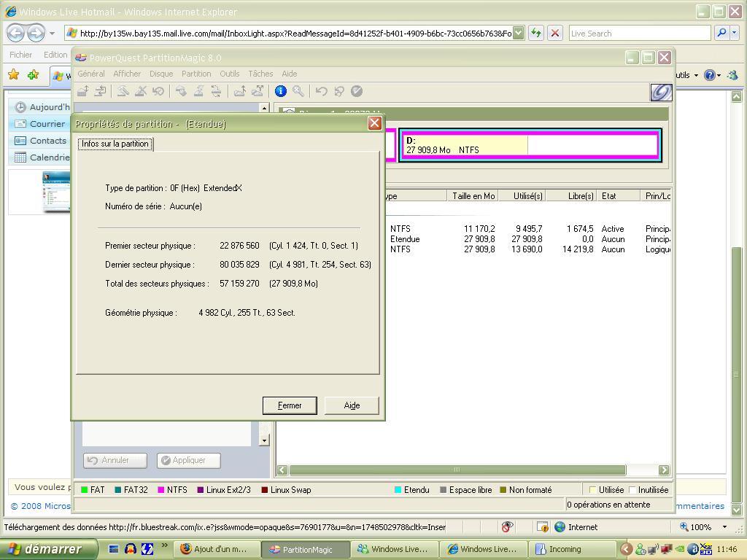747x560 pixels.
Task: Click left panel scroll down arrow
Action: pos(264,440)
